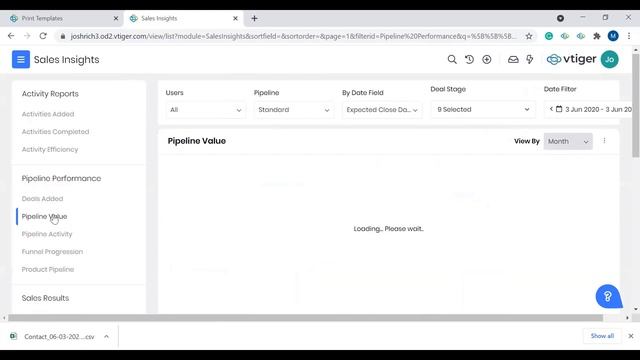Viewport: 640px width, 360px height.
Task: Click the horizontal scrollbar
Action: click(305, 318)
